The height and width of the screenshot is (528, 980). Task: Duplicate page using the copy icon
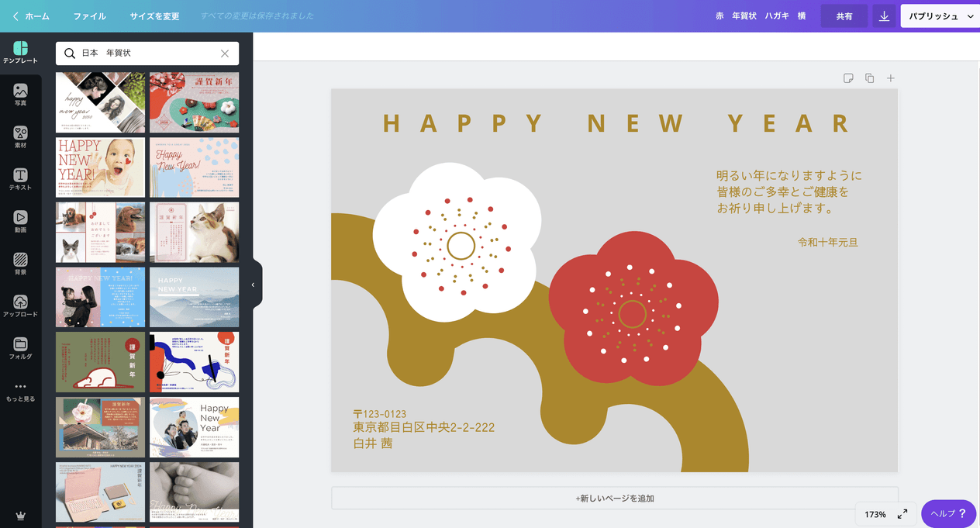pos(869,78)
